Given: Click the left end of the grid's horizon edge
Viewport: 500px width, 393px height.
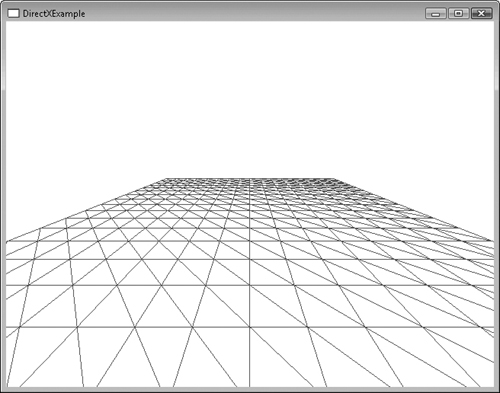Looking at the screenshot, I should point(166,178).
